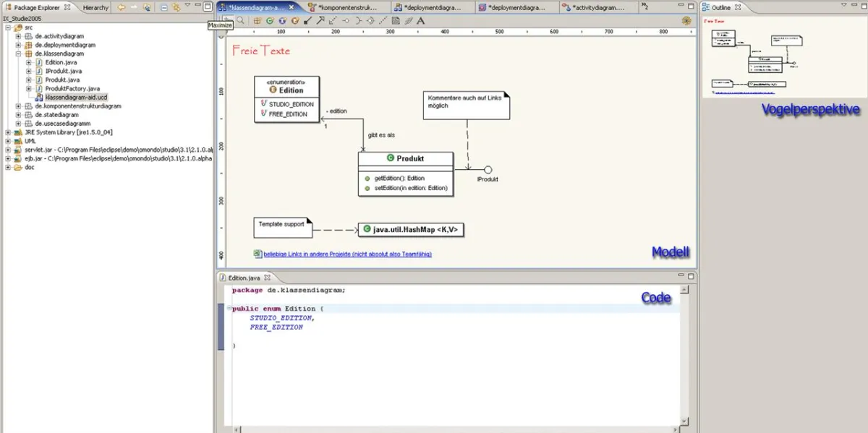Select the free text tool (A icon)

(x=421, y=21)
